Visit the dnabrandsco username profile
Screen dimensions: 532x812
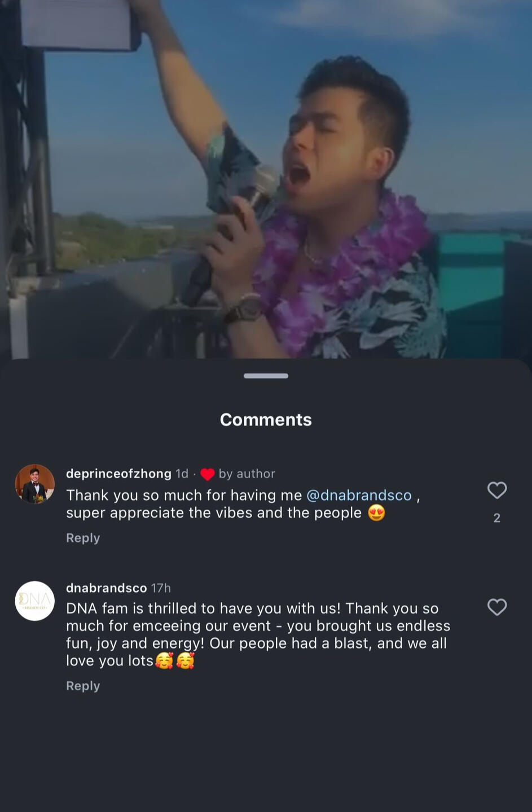click(106, 588)
